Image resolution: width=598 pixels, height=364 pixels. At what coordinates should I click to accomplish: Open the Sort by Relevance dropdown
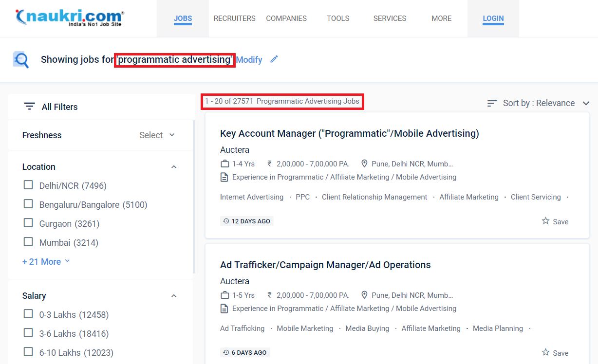539,103
